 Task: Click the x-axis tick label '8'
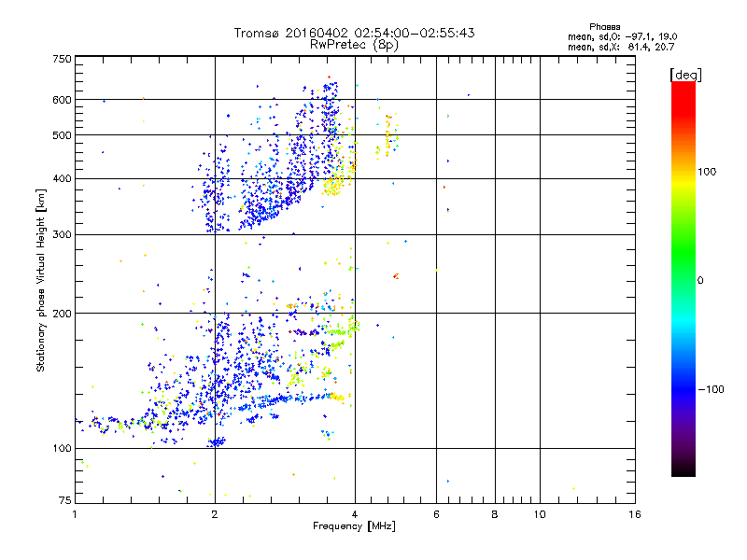(495, 514)
